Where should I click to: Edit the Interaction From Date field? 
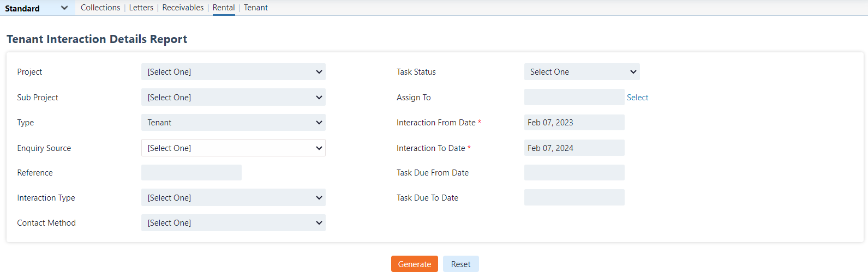click(574, 123)
